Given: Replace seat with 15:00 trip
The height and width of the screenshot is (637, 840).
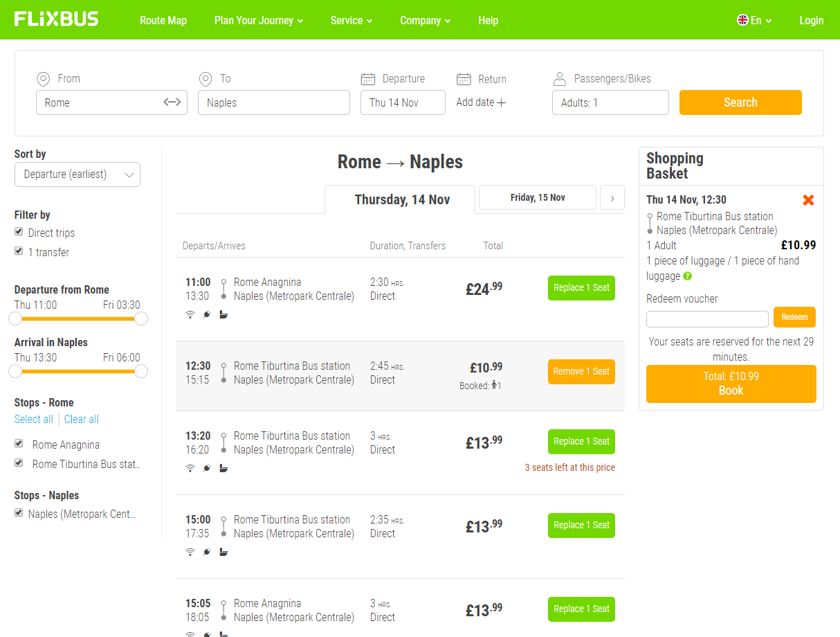Looking at the screenshot, I should 581,526.
